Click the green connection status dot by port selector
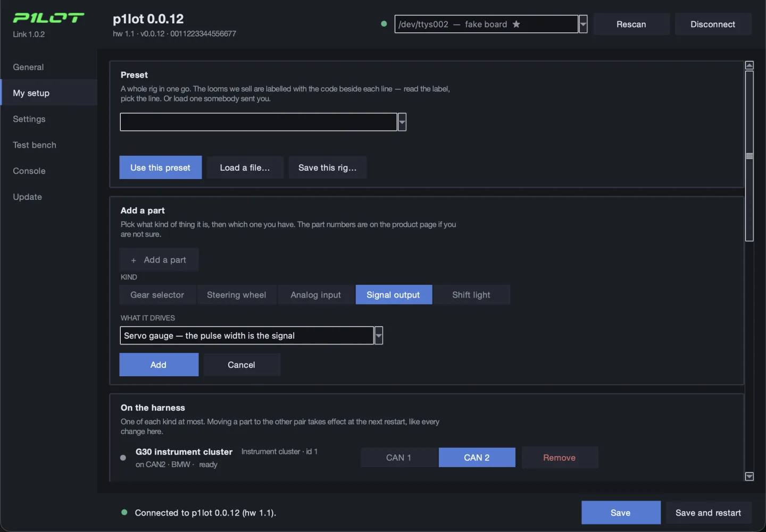 384,24
